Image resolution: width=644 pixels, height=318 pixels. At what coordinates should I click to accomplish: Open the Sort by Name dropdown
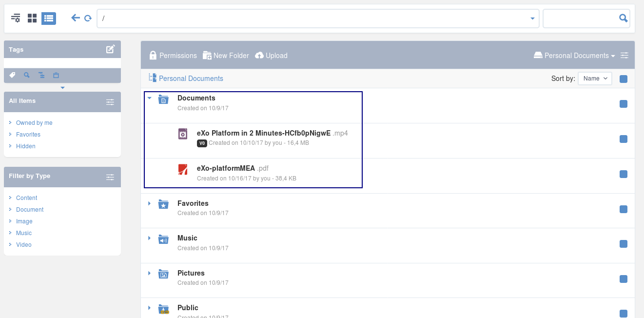point(595,79)
